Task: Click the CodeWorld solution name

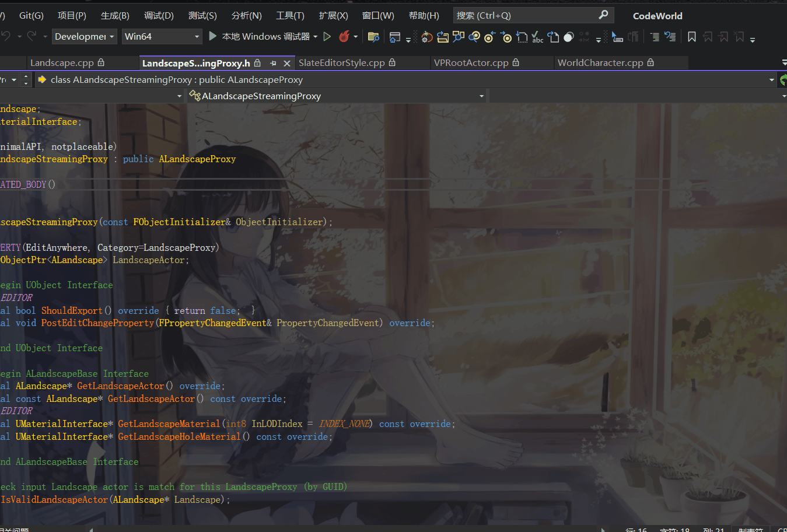Action: [x=657, y=16]
